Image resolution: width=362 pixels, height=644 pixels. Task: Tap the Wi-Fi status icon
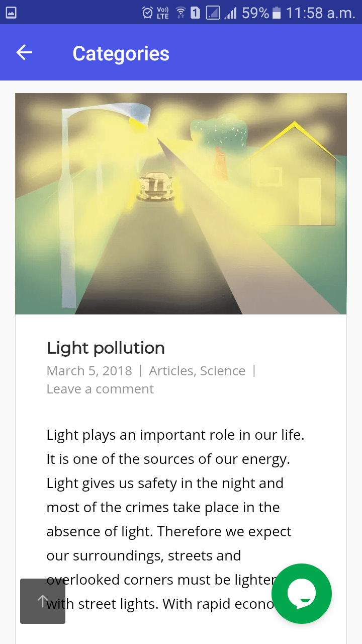tap(180, 13)
